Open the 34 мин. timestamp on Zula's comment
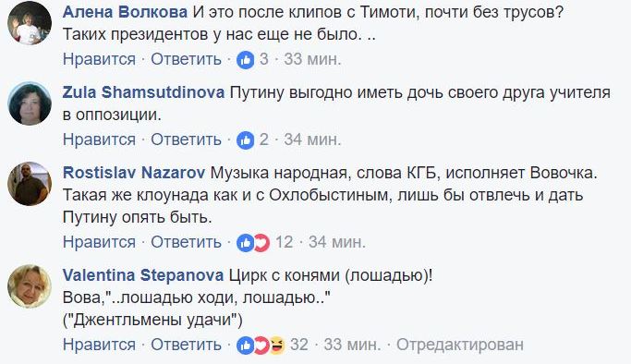This screenshot has height=364, width=631. coord(312,140)
